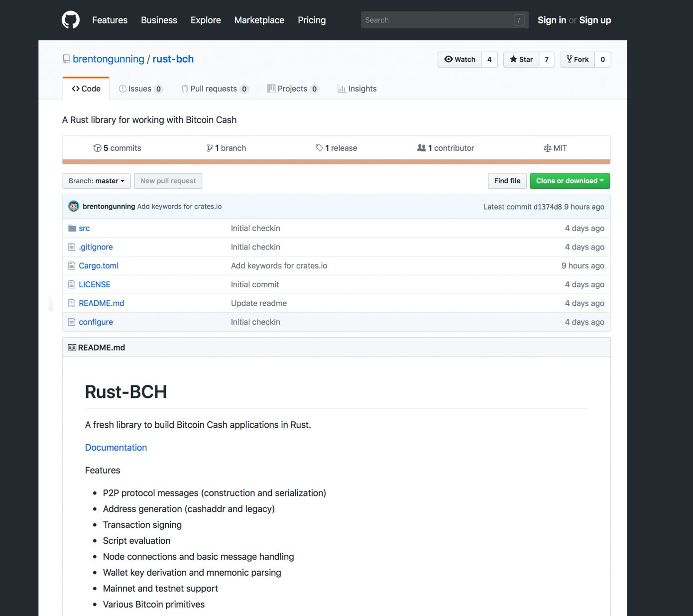Open Business in top navigation
The width and height of the screenshot is (693, 616).
coord(159,20)
